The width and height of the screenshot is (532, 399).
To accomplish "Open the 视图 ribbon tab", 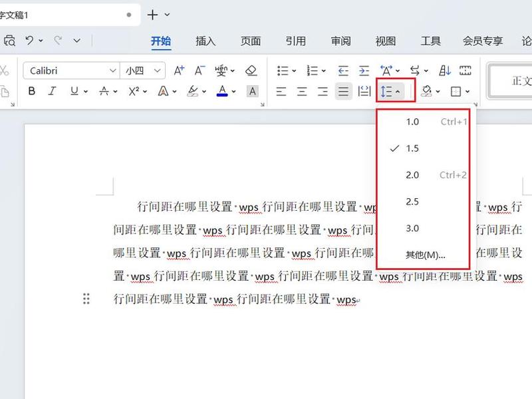I will 386,41.
